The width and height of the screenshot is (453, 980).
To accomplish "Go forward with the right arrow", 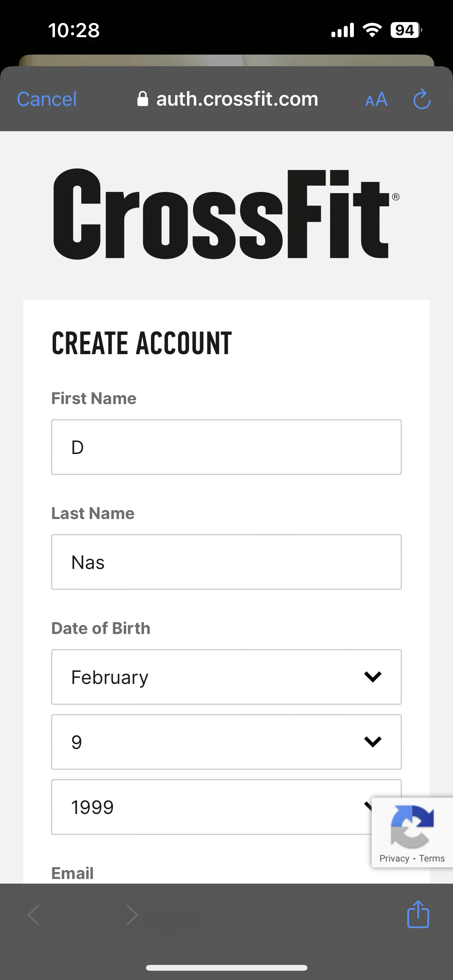I will (x=132, y=915).
